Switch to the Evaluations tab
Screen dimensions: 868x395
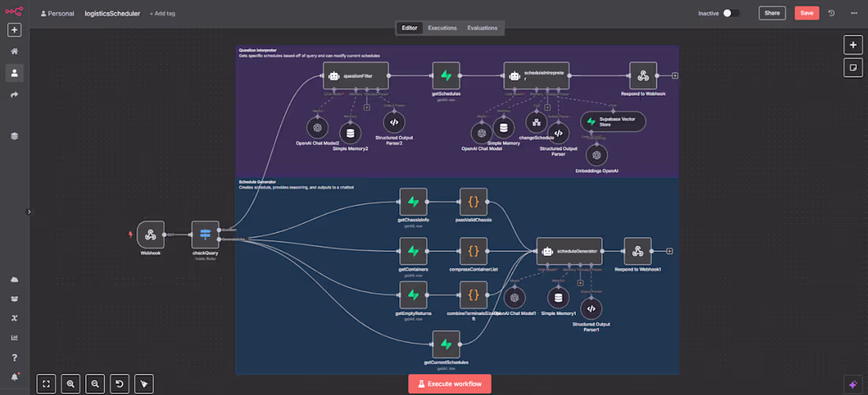(482, 28)
